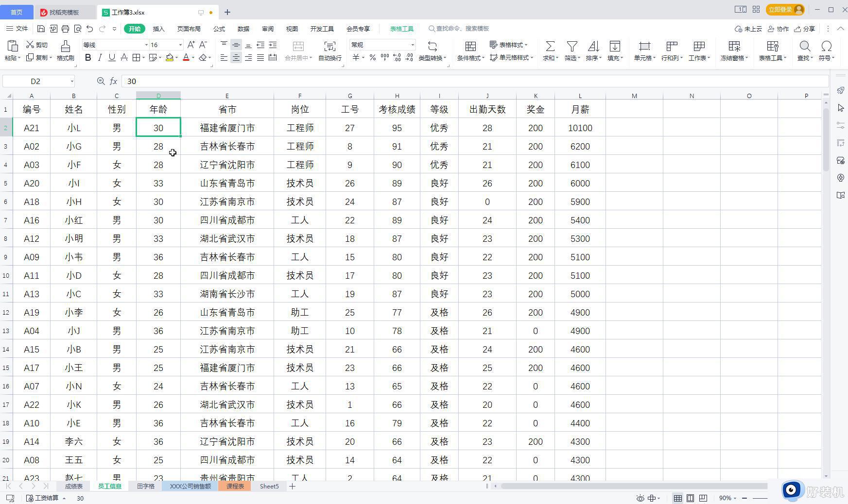
Task: Expand the Name Box dropdown D2
Action: tap(72, 81)
